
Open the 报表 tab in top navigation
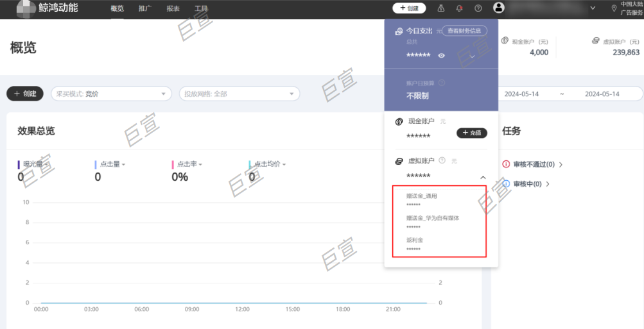tap(173, 8)
